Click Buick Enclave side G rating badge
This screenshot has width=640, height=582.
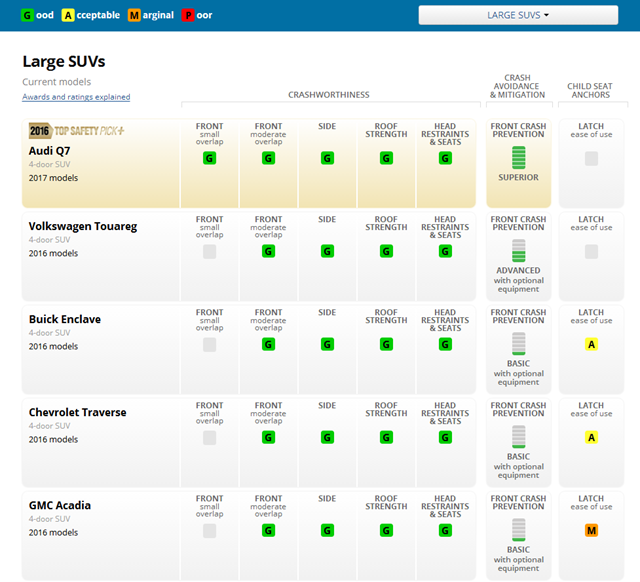coord(327,344)
